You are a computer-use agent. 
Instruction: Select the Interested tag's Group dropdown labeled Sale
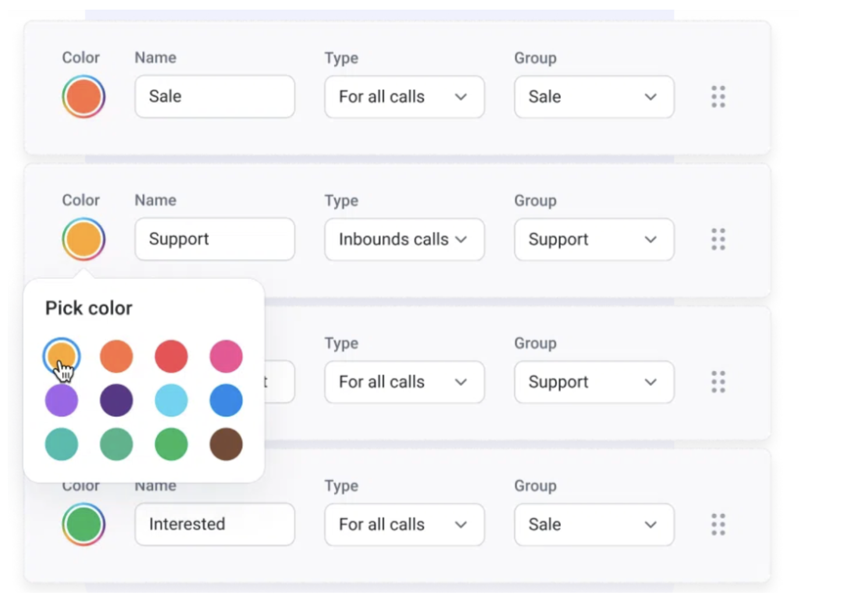tap(593, 525)
